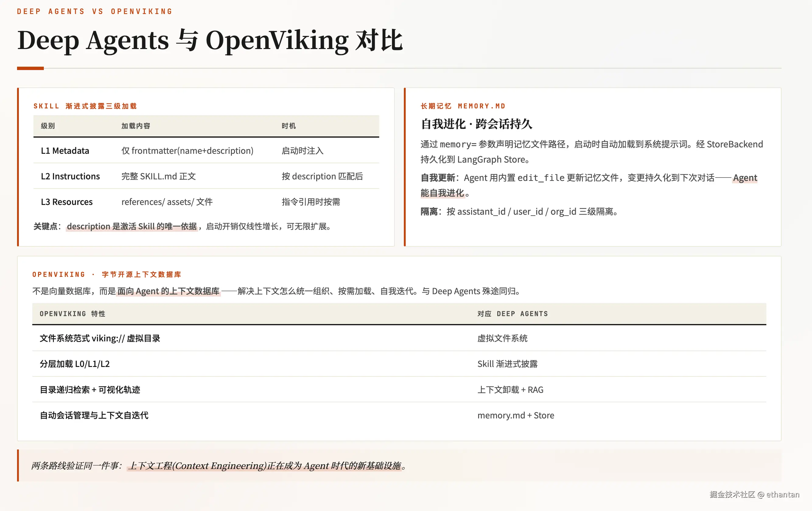Viewport: 812px width, 511px height.
Task: Select the '分层加载 L0/L1/L2' row
Action: pos(399,364)
